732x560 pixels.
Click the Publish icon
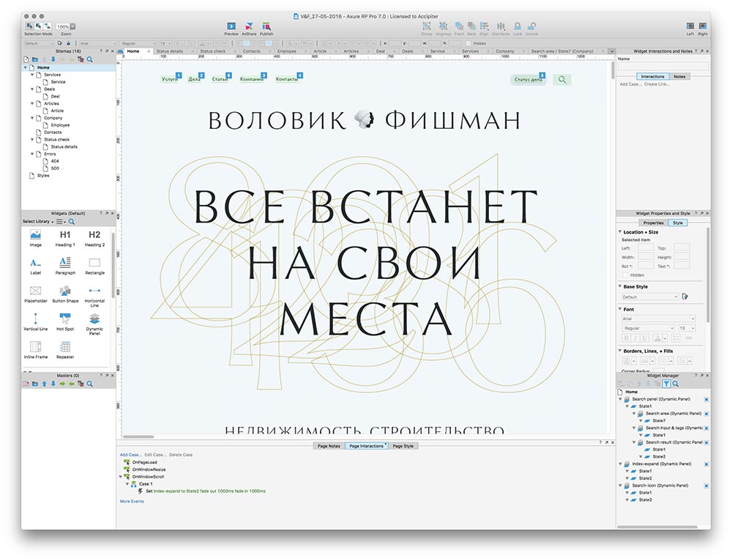266,26
